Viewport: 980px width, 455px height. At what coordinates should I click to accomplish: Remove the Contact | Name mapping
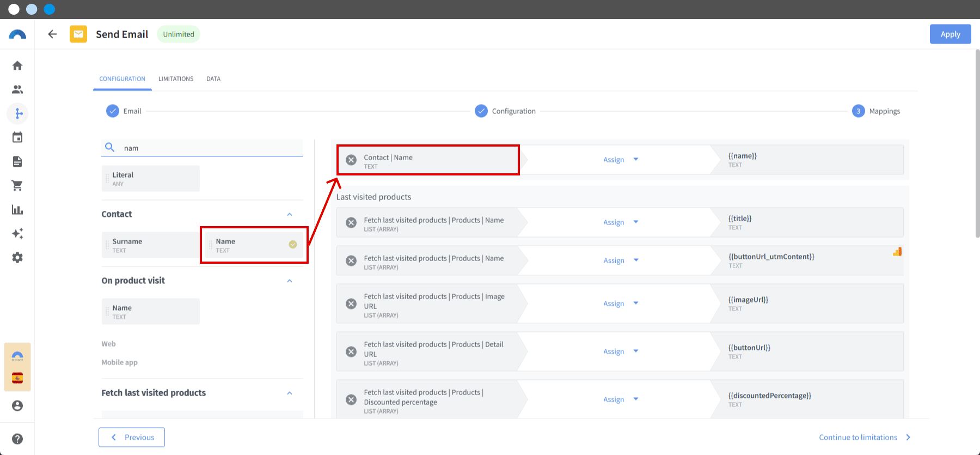(x=352, y=160)
